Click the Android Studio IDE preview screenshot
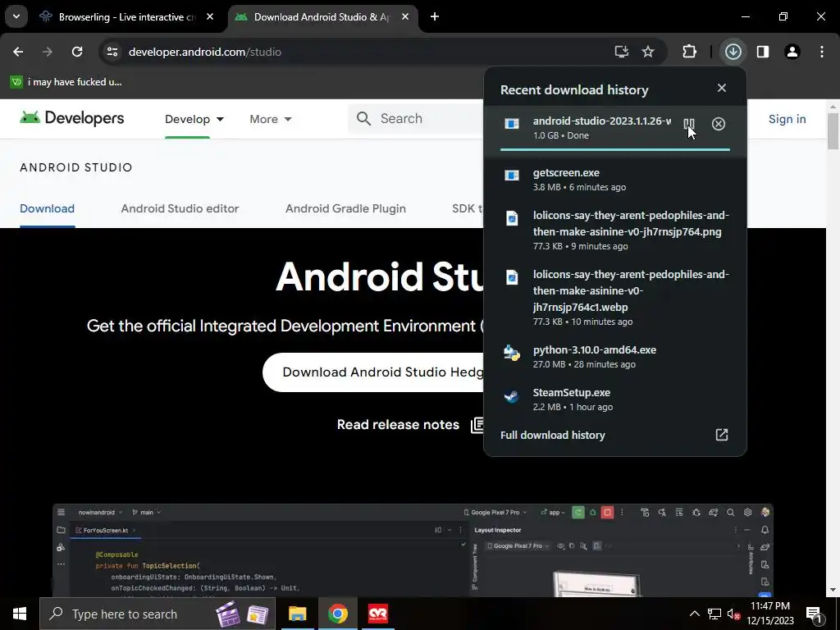840x630 pixels. click(413, 550)
